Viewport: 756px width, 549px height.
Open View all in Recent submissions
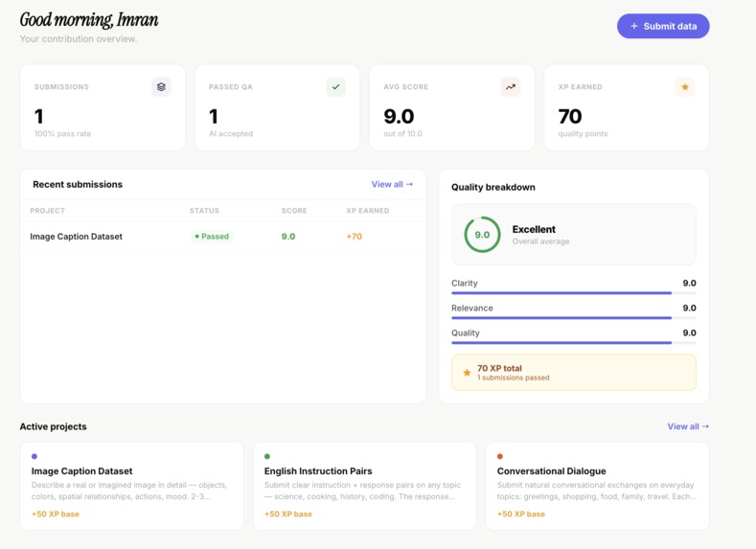click(x=392, y=184)
